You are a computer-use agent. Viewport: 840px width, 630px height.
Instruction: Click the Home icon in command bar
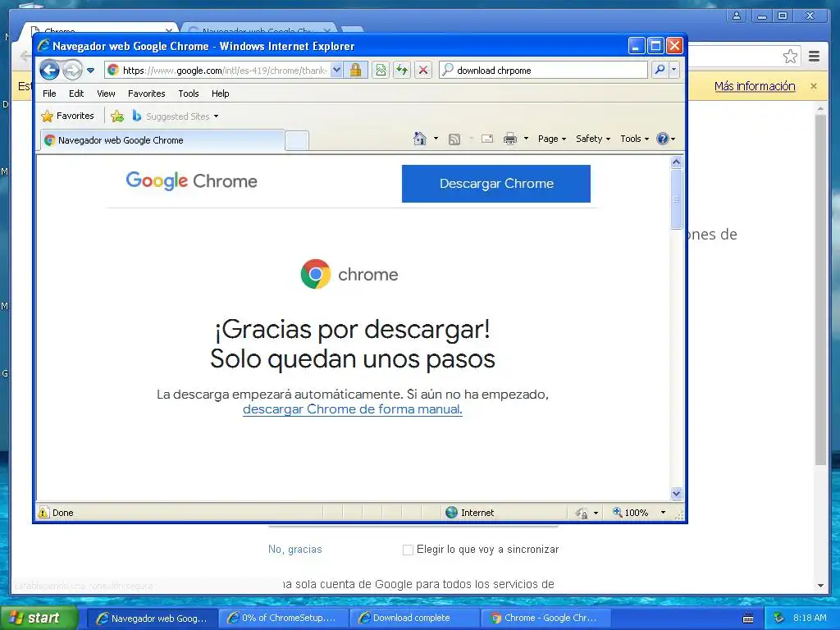point(420,139)
